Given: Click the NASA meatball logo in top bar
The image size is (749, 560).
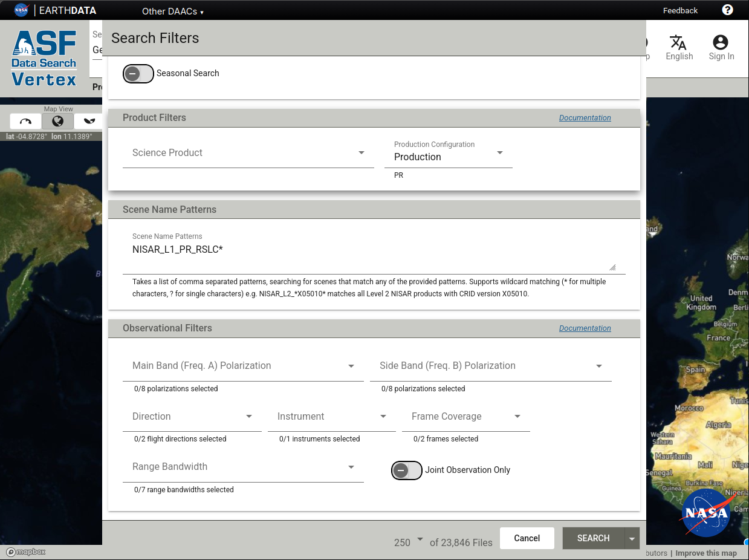Looking at the screenshot, I should tap(21, 10).
